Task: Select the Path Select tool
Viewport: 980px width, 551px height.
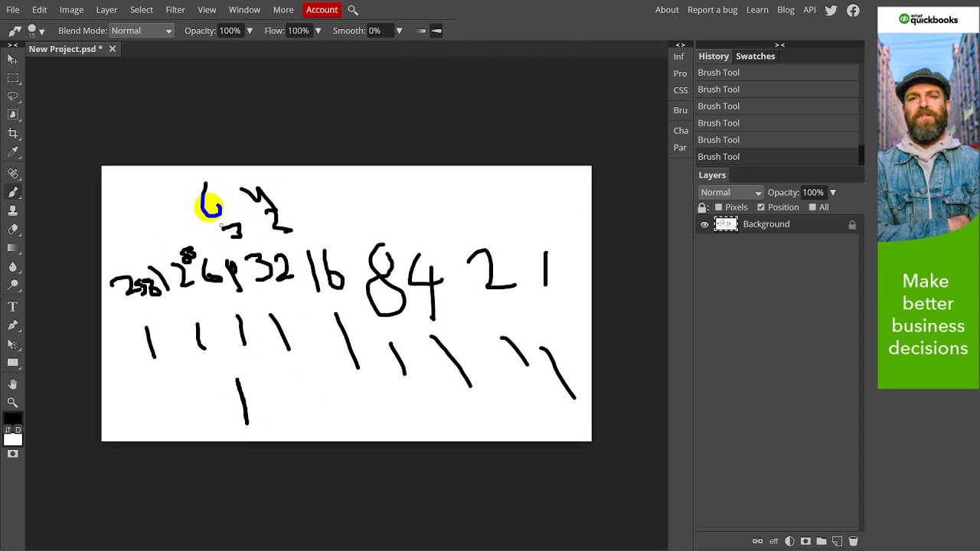Action: tap(13, 344)
